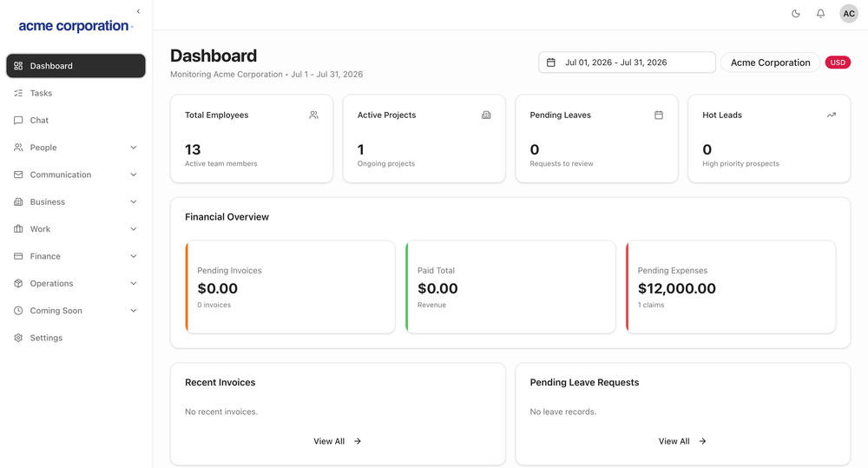Click the arrow next to Pending Leave Requests View All

click(702, 441)
